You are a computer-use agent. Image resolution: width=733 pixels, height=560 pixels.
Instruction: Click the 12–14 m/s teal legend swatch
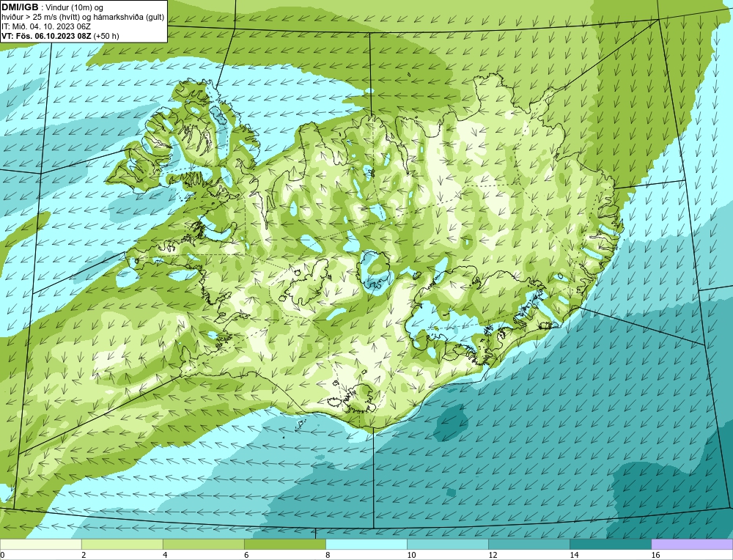click(528, 544)
